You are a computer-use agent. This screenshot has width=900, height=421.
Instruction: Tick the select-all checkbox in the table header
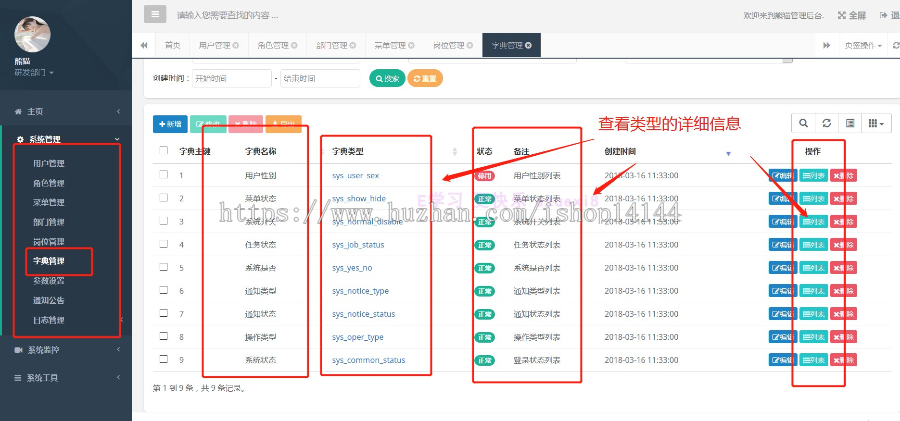click(x=164, y=151)
